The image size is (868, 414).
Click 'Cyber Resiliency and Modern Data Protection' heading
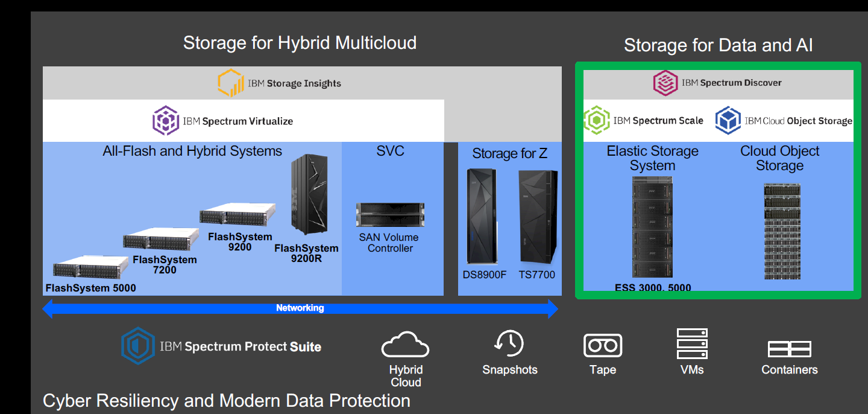pyautogui.click(x=227, y=401)
